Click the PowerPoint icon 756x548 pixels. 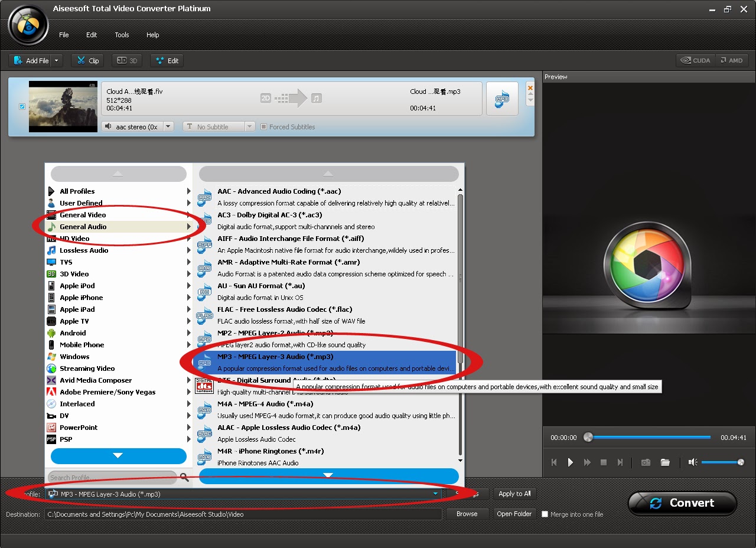[51, 428]
